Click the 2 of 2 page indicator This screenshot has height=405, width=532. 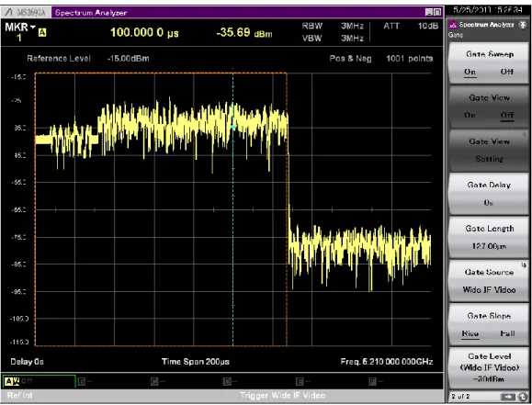click(460, 397)
